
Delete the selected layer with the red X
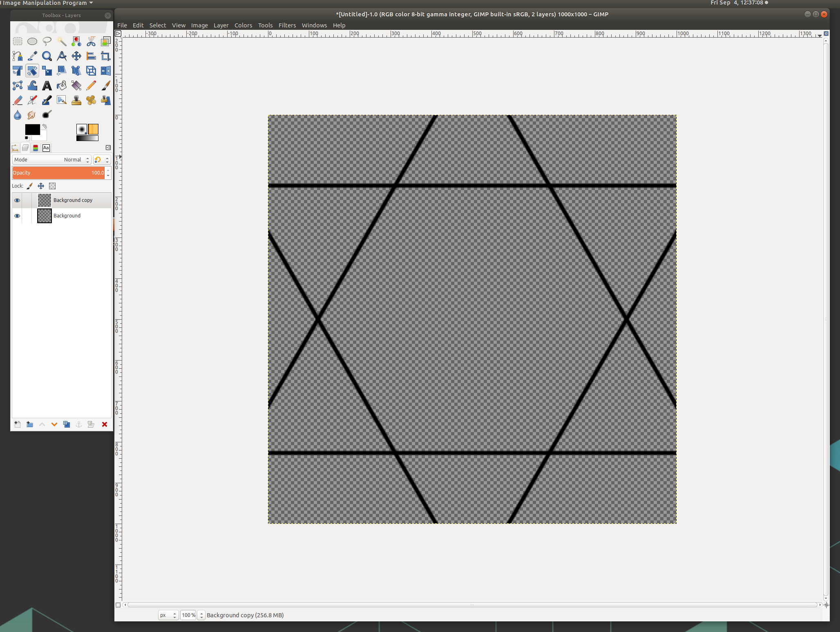click(105, 424)
